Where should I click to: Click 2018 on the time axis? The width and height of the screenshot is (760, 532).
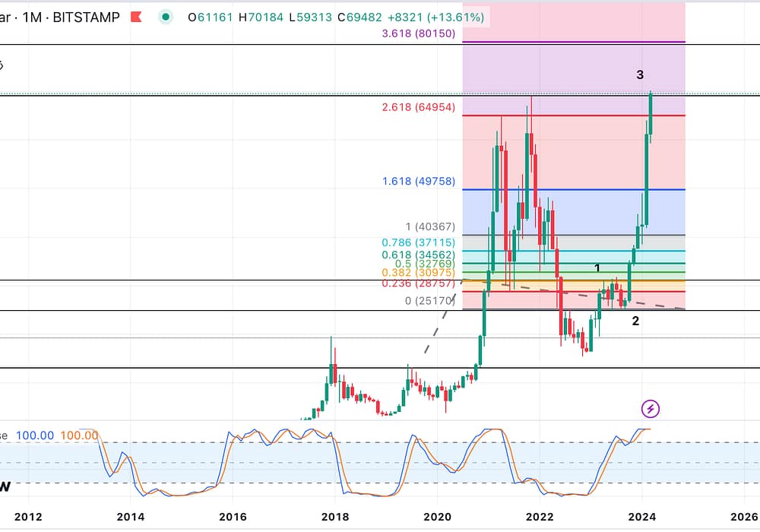tap(334, 518)
